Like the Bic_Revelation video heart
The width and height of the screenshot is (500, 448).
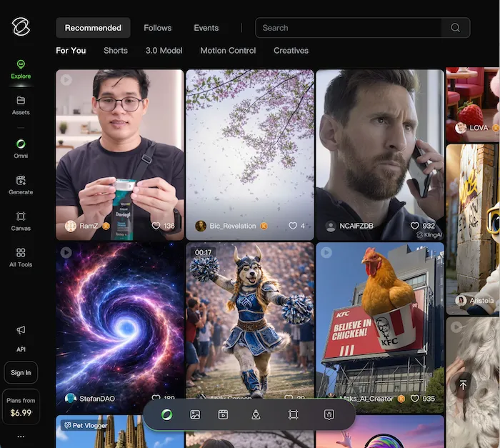point(293,226)
